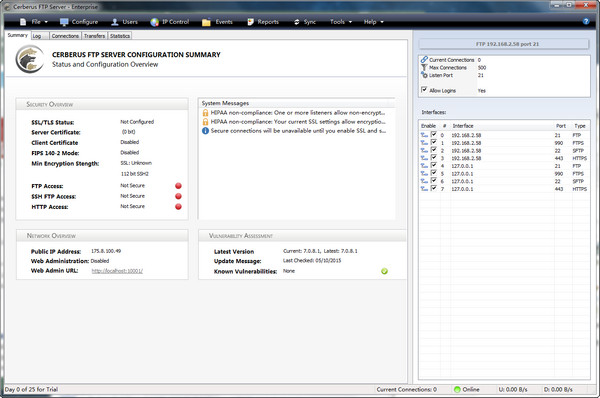The height and width of the screenshot is (398, 600).
Task: Click the green Known Vulnerabilities check icon
Action: (385, 271)
